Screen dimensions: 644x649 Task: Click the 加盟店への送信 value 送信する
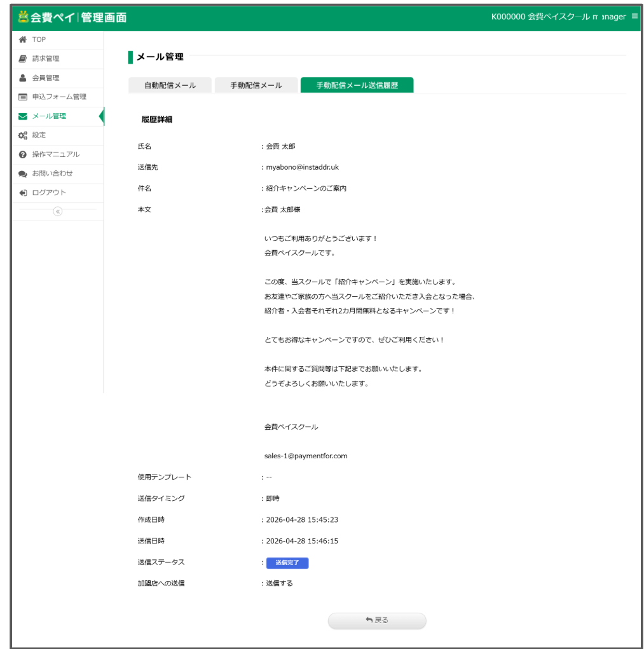(x=279, y=584)
